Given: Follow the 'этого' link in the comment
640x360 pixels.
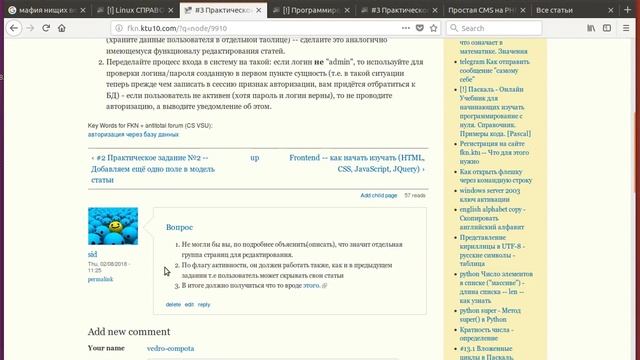Looking at the screenshot, I should 311,285.
